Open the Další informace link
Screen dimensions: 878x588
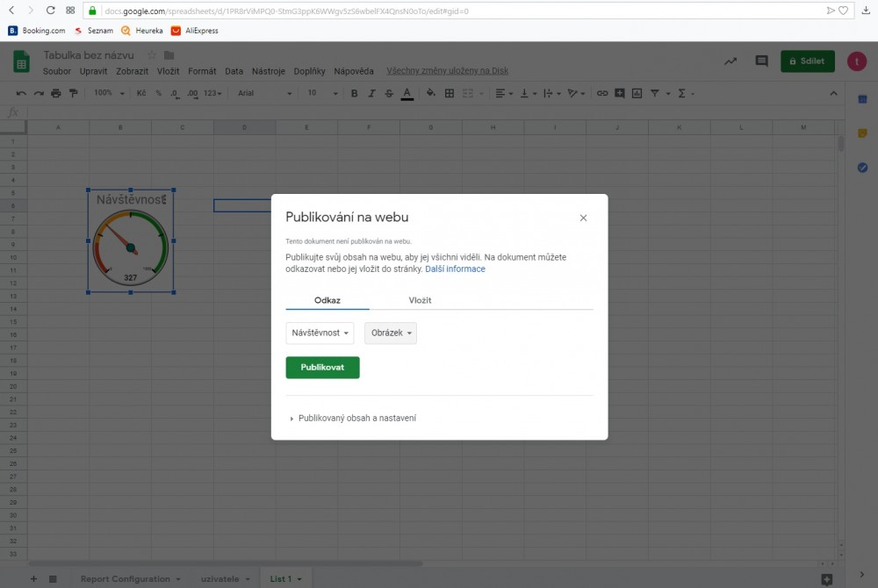455,269
